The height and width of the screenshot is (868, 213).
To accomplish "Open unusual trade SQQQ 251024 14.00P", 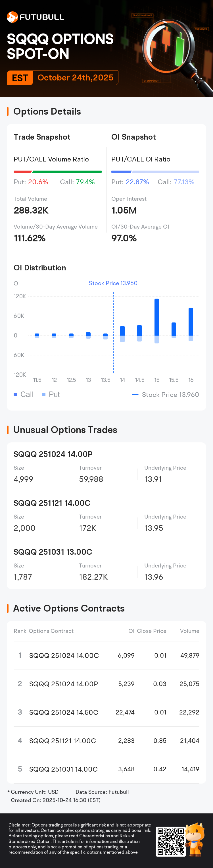I will tap(53, 454).
